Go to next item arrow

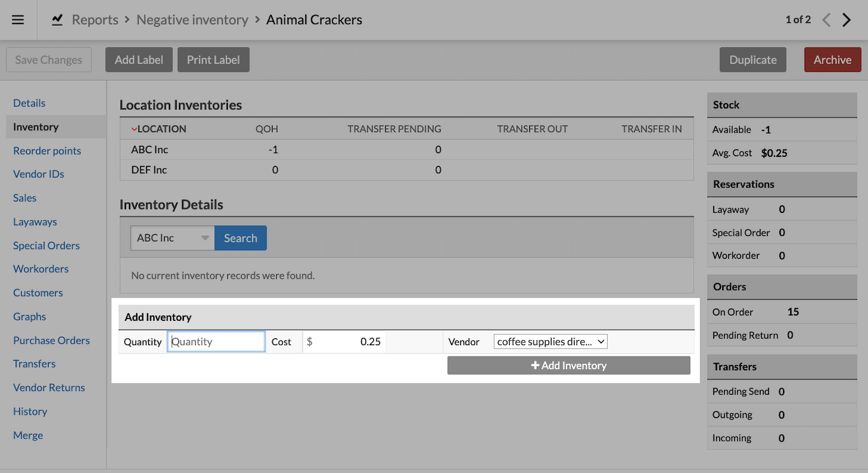[x=847, y=20]
